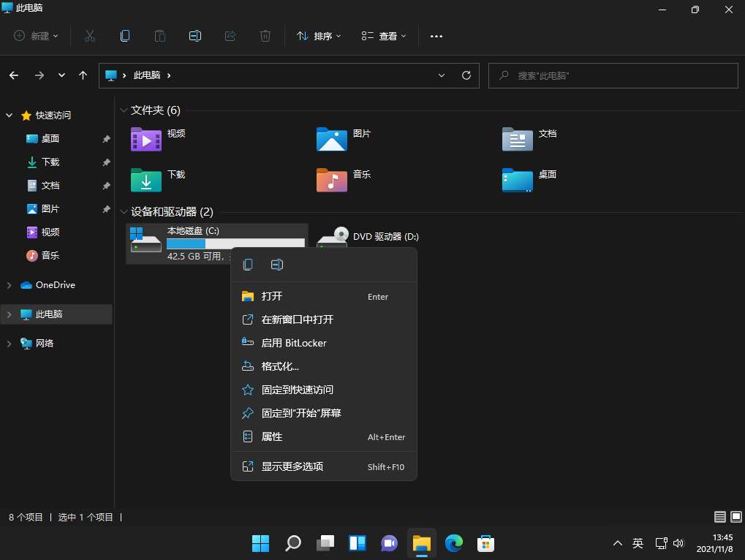Viewport: 745px width, 560px height.
Task: Click the rename icon in context menu
Action: (277, 265)
